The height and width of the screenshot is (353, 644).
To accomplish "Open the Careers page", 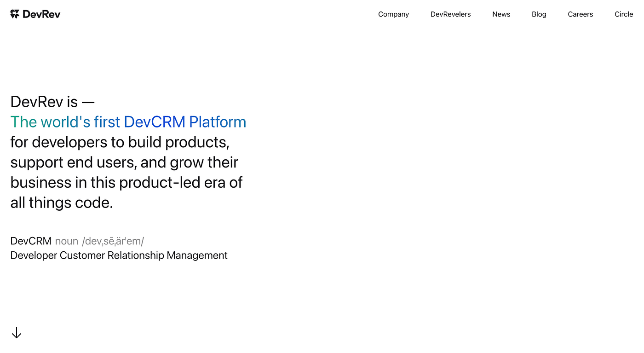I will click(x=580, y=14).
